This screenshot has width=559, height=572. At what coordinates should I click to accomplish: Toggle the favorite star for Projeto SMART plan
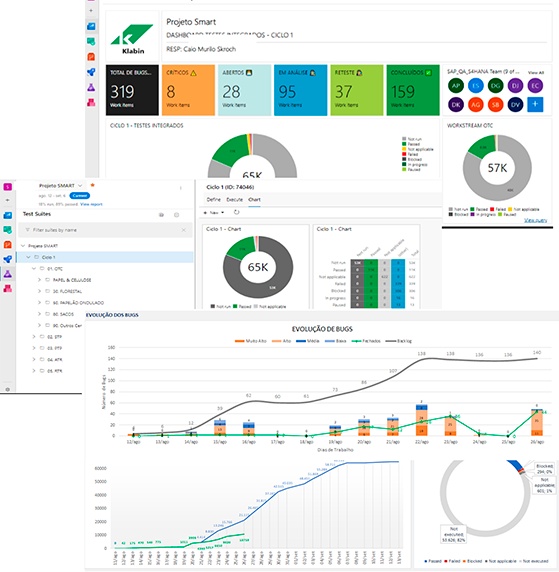(93, 185)
